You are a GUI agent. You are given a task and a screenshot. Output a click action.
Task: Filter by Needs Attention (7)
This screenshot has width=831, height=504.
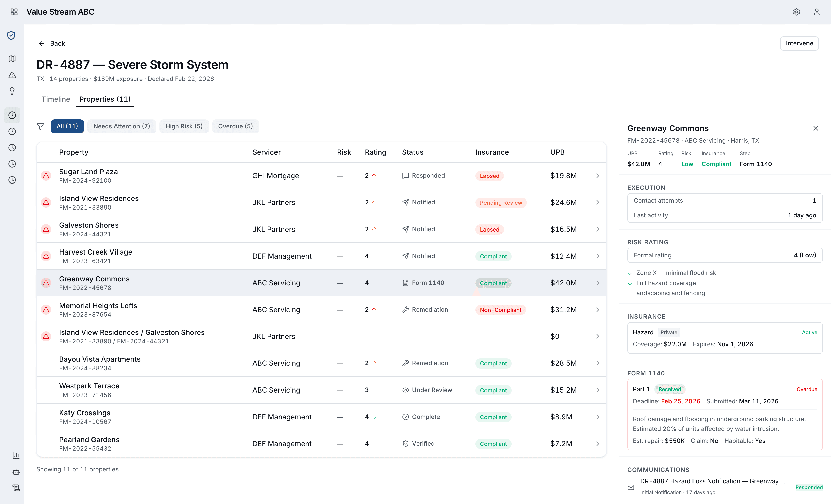[122, 126]
